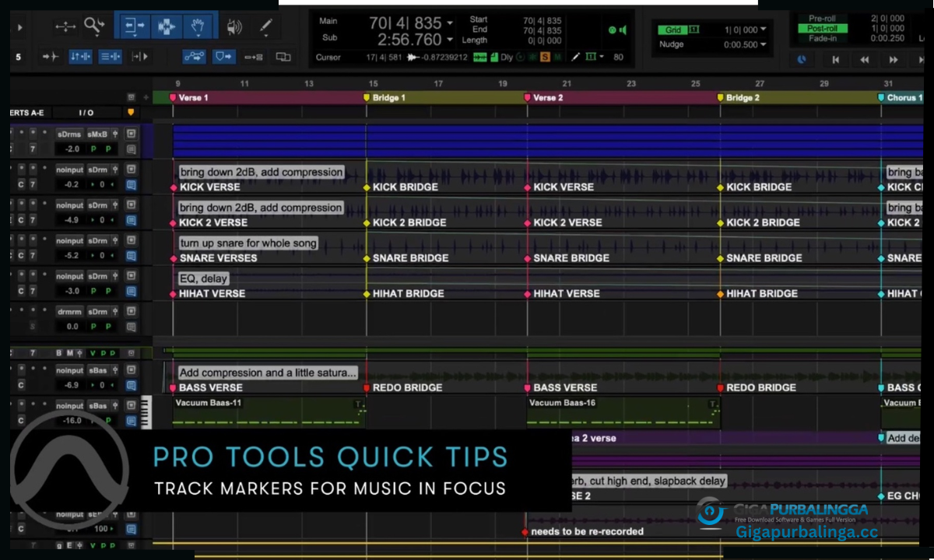Click the 'needs to be re-recorded' marker
The image size is (934, 560).
[x=582, y=532]
